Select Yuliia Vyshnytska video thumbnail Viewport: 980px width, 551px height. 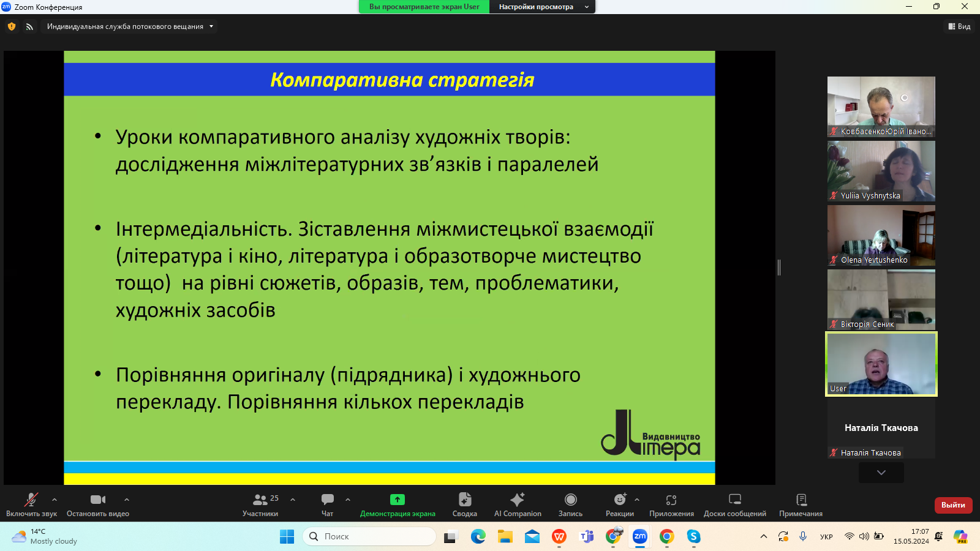pyautogui.click(x=881, y=171)
